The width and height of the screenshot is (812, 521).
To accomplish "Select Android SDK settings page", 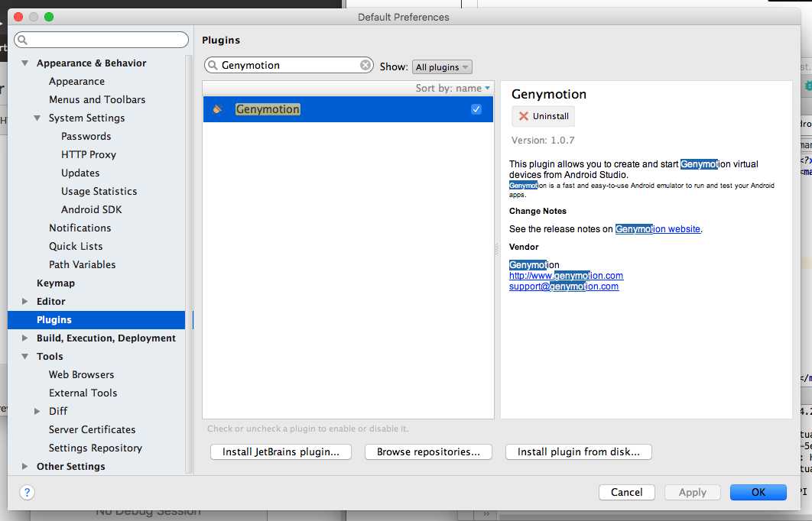I will point(91,209).
